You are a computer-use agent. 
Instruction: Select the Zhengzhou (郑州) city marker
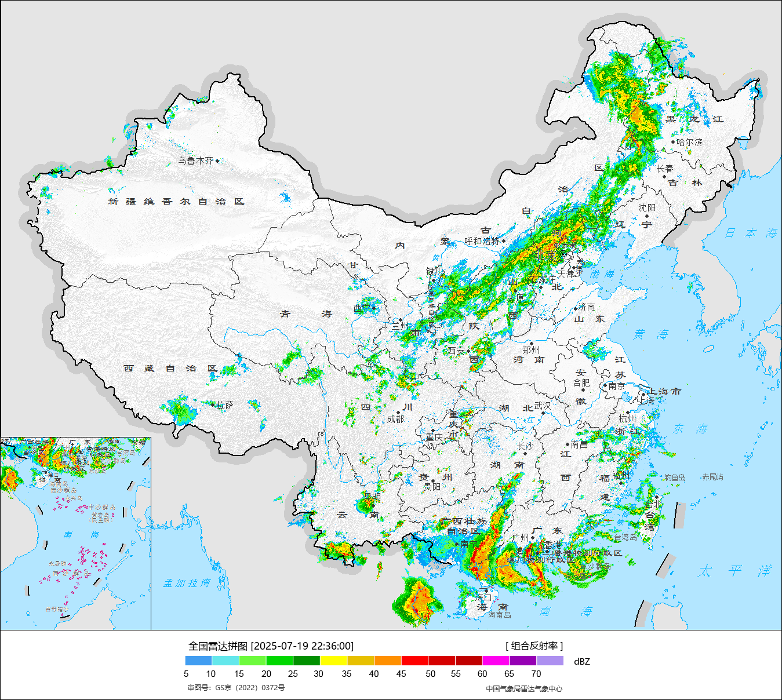coord(531,344)
